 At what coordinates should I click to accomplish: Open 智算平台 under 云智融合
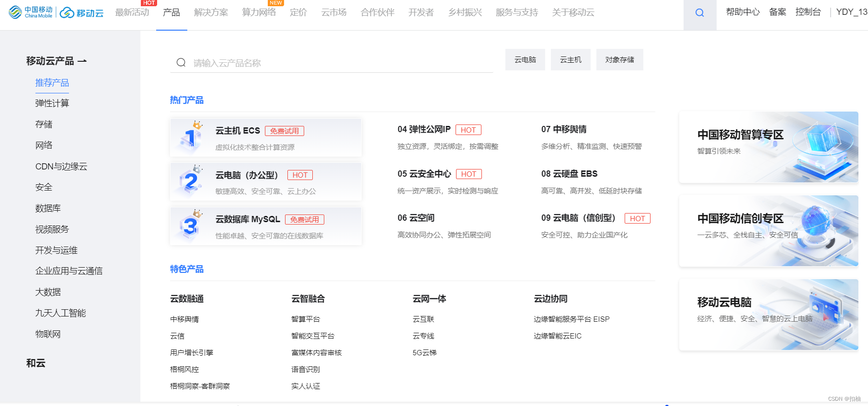tap(306, 319)
